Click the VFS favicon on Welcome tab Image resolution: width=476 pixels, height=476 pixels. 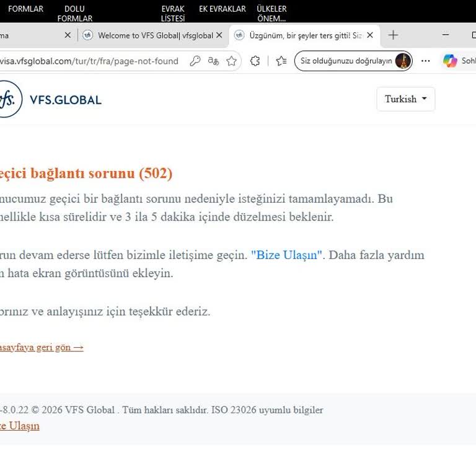pos(88,35)
